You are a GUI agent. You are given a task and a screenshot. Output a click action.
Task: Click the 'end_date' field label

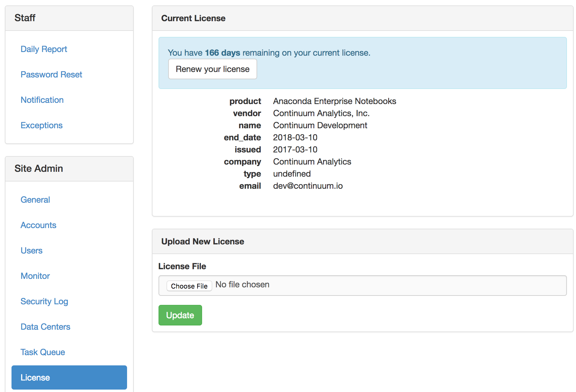click(x=242, y=137)
